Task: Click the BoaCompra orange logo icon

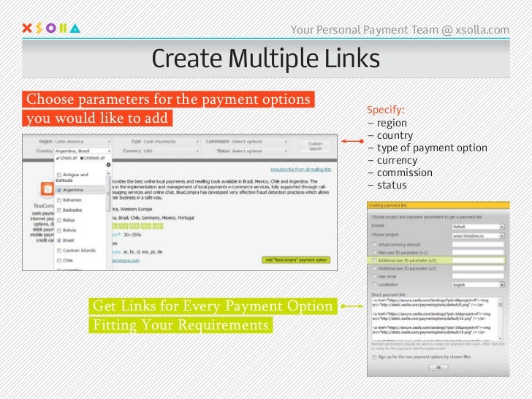Action: 47,189
